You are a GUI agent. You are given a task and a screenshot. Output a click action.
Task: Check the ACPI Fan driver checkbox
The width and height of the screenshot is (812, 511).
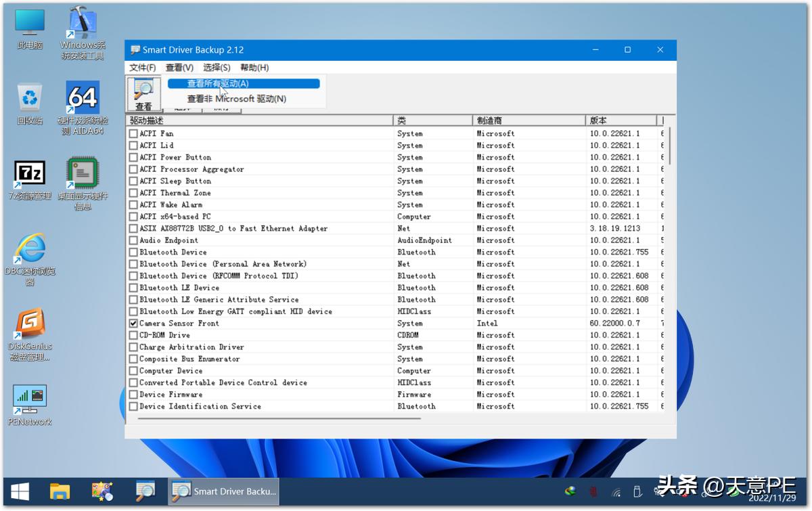(133, 134)
